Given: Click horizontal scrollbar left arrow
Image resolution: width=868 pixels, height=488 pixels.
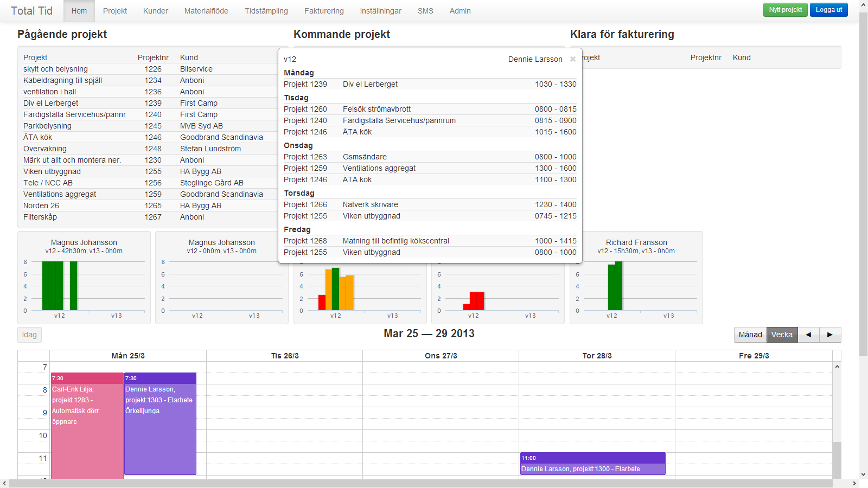Looking at the screenshot, I should point(4,483).
